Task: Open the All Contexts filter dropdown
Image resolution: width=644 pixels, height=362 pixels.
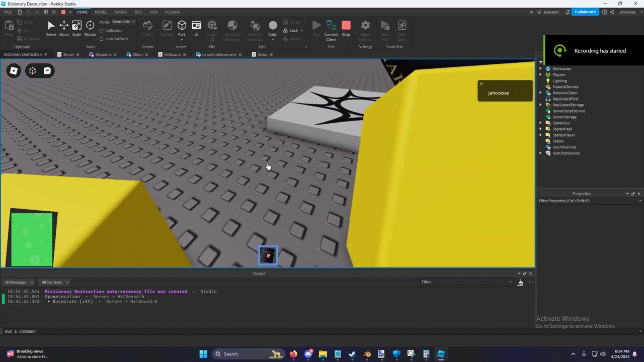Action: [x=55, y=282]
